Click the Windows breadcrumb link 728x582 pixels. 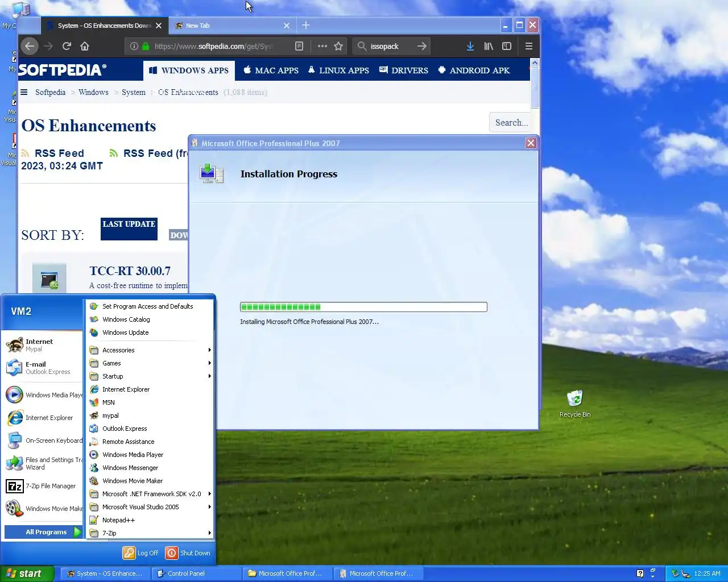(x=93, y=92)
